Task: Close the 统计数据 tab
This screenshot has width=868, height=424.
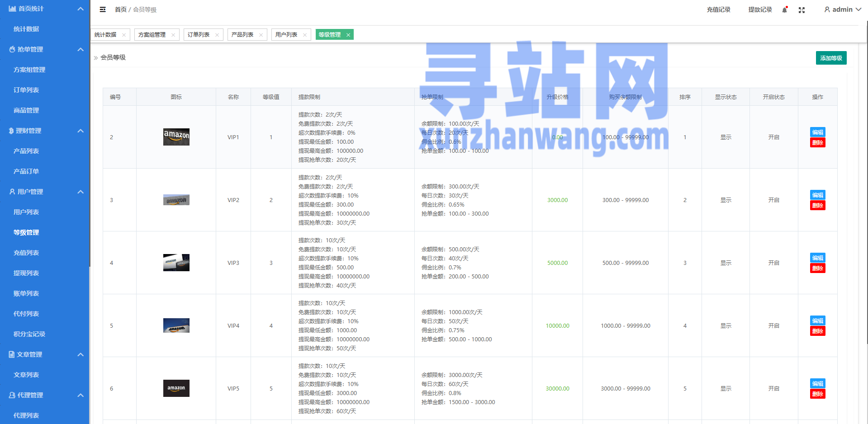Action: (124, 35)
